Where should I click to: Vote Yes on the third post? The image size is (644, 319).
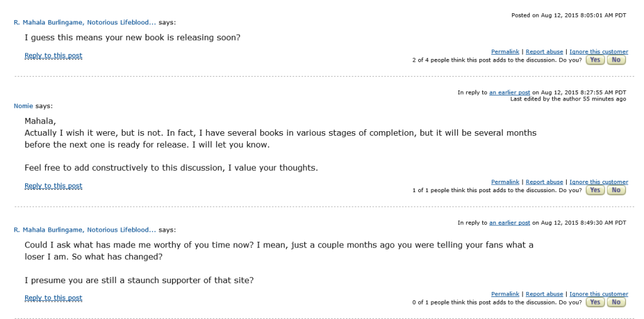point(595,302)
